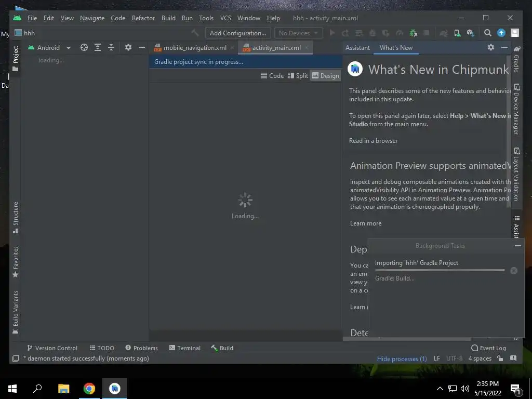Toggle the Device Manager side tab
532x399 pixels.
(x=516, y=109)
